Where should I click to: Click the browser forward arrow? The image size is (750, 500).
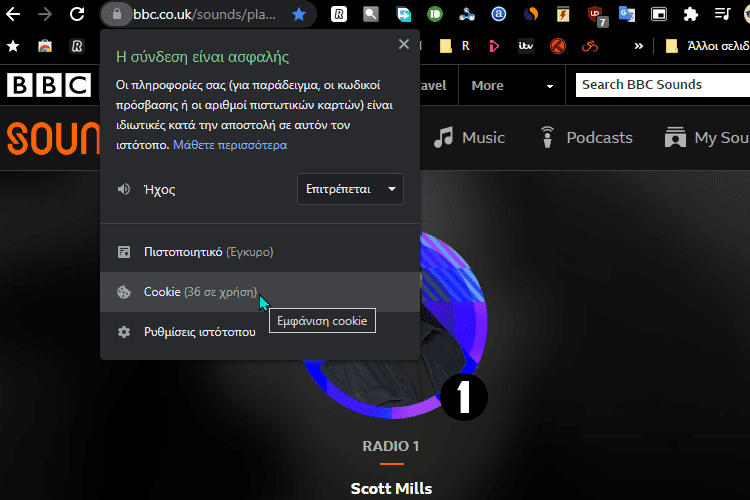tap(45, 14)
